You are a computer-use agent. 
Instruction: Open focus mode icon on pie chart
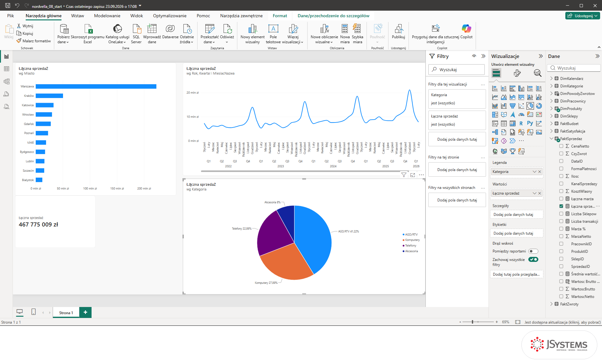coord(413,175)
